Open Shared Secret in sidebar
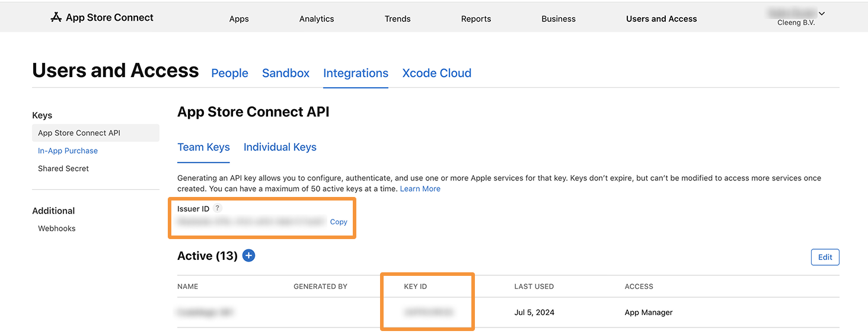This screenshot has height=334, width=868. click(x=63, y=168)
